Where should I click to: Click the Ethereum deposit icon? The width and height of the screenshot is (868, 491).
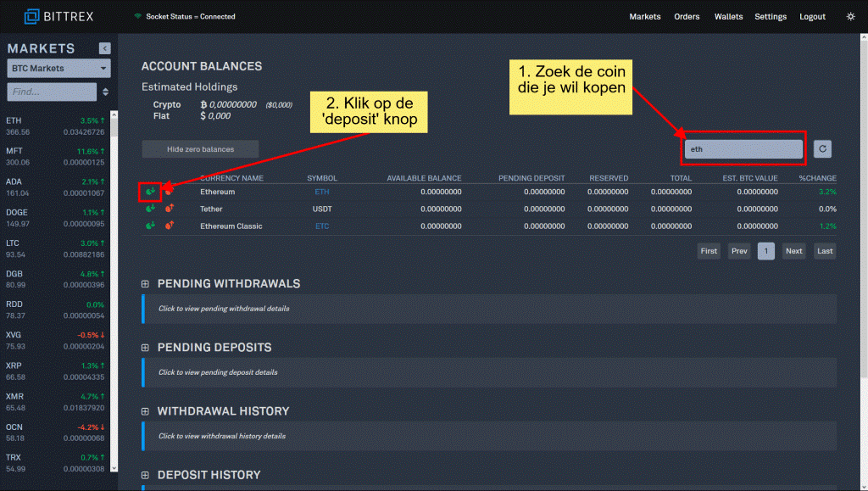coord(150,192)
